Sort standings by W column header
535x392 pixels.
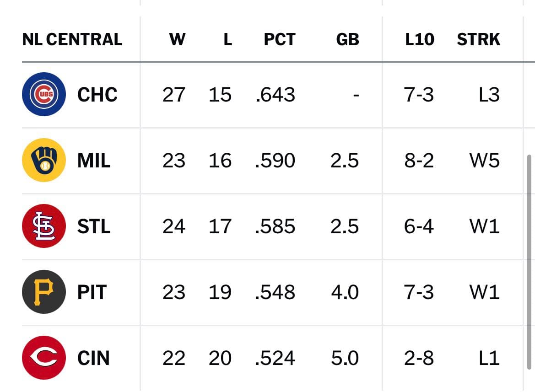pyautogui.click(x=177, y=39)
